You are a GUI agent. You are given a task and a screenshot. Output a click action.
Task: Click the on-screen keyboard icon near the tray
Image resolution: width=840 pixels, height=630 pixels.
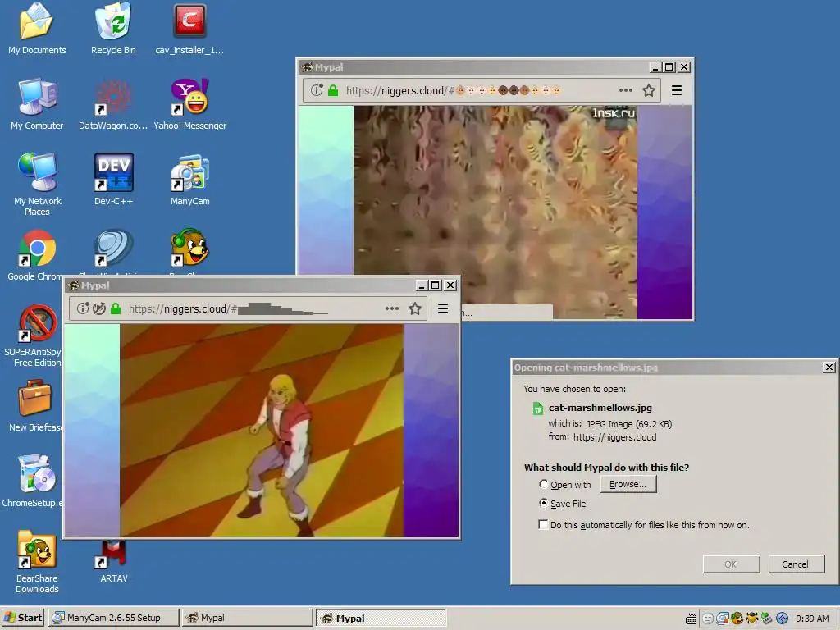pos(691,619)
